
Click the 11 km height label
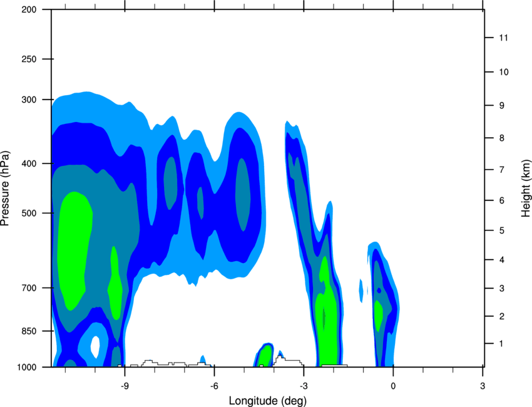point(503,38)
